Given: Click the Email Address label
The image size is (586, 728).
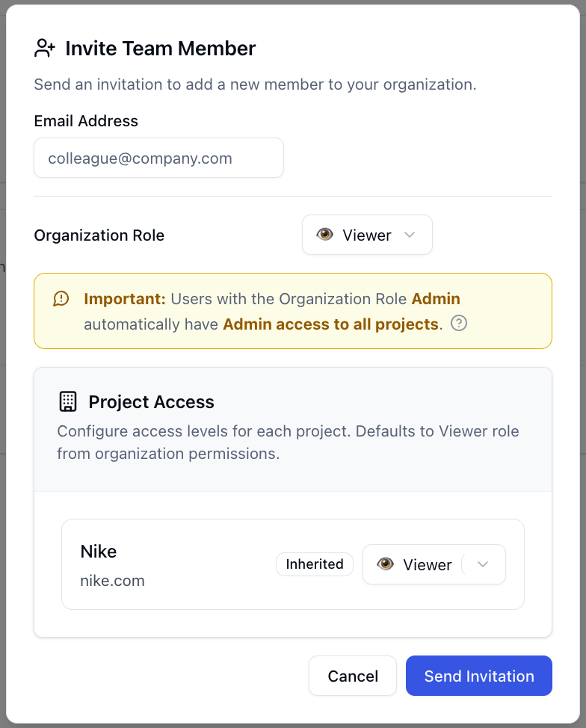Looking at the screenshot, I should (x=86, y=121).
